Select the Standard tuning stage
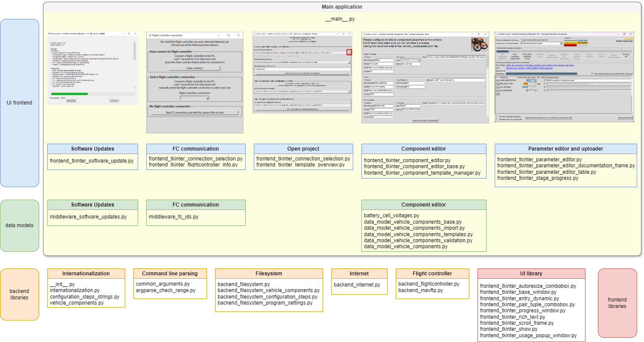Image resolution: width=644 pixels, height=342 pixels. point(539,55)
